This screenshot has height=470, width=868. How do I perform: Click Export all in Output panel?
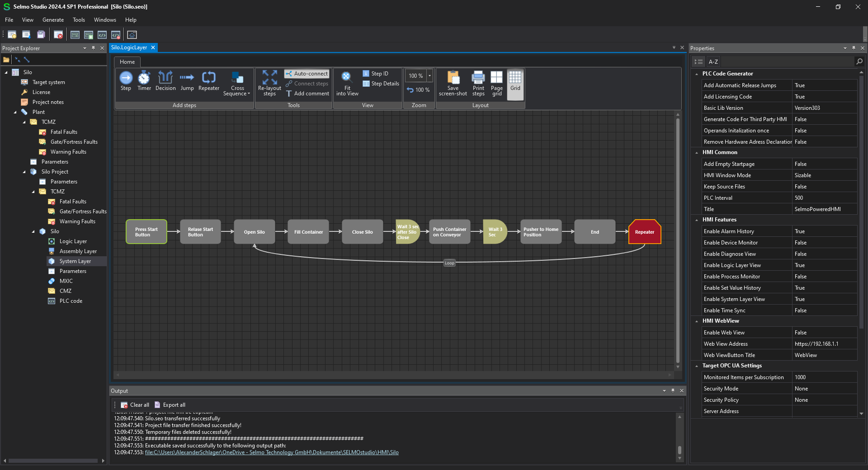click(x=170, y=405)
